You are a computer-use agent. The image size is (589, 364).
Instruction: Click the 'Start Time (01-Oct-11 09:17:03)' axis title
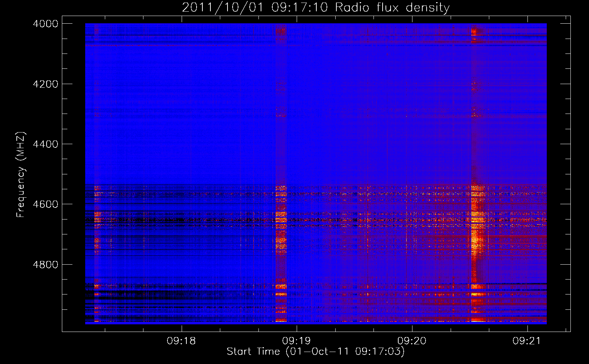[316, 352]
